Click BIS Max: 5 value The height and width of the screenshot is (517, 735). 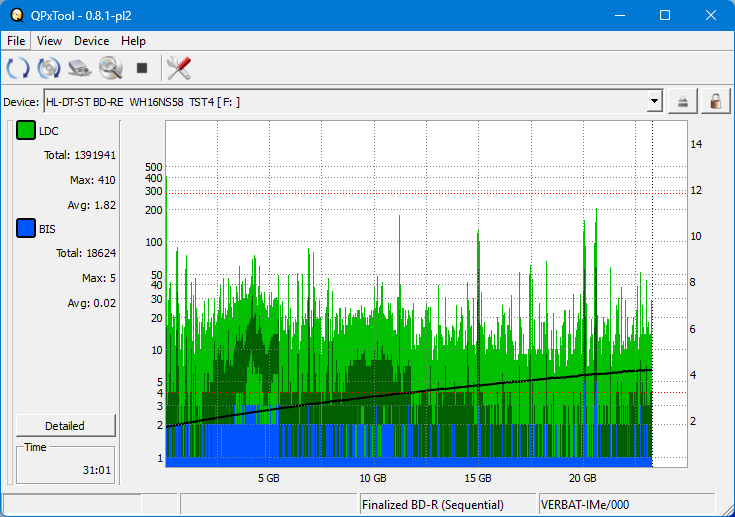(98, 278)
